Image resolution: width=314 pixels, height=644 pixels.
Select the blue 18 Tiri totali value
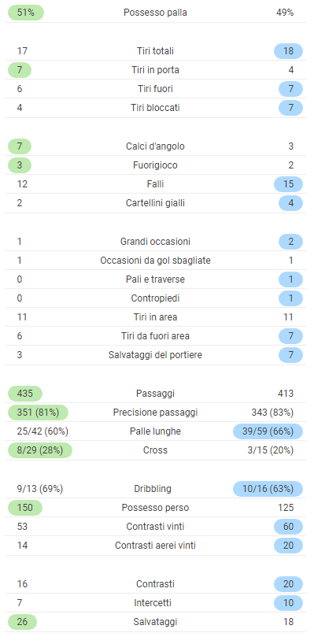(289, 51)
